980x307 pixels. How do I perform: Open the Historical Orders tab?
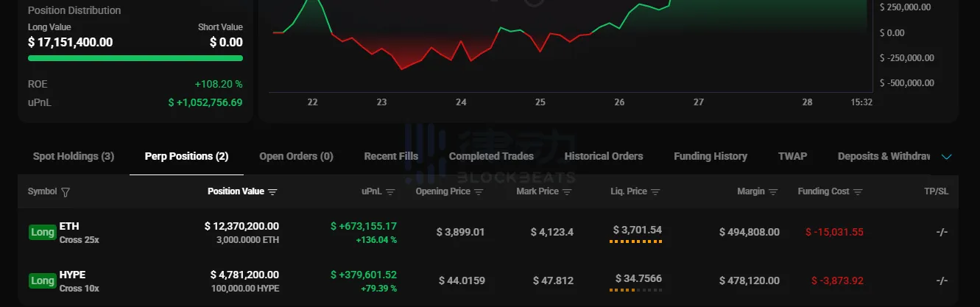tap(604, 156)
